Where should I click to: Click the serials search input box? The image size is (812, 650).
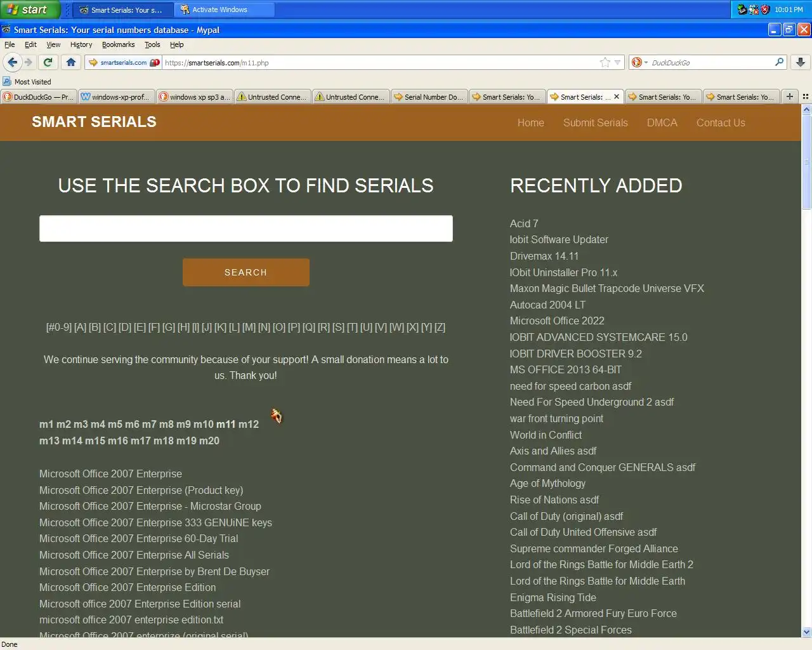click(246, 229)
